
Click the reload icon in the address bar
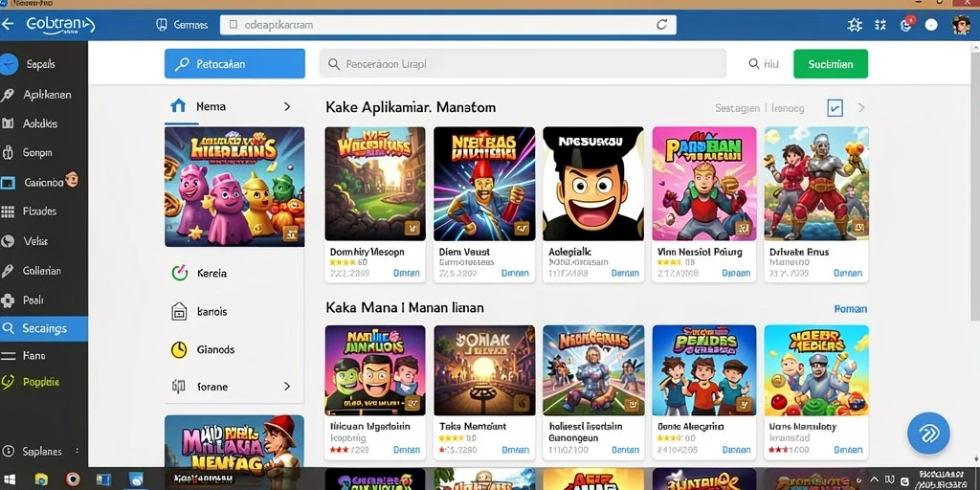point(662,25)
